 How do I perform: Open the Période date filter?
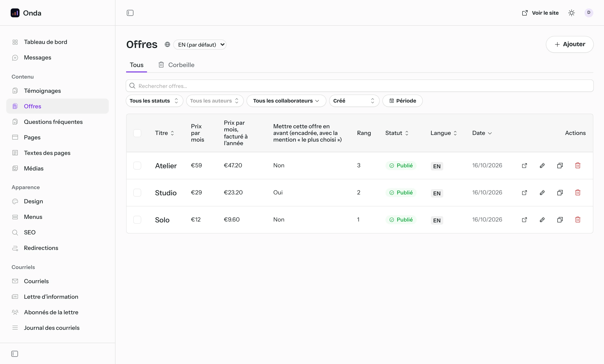click(x=402, y=101)
